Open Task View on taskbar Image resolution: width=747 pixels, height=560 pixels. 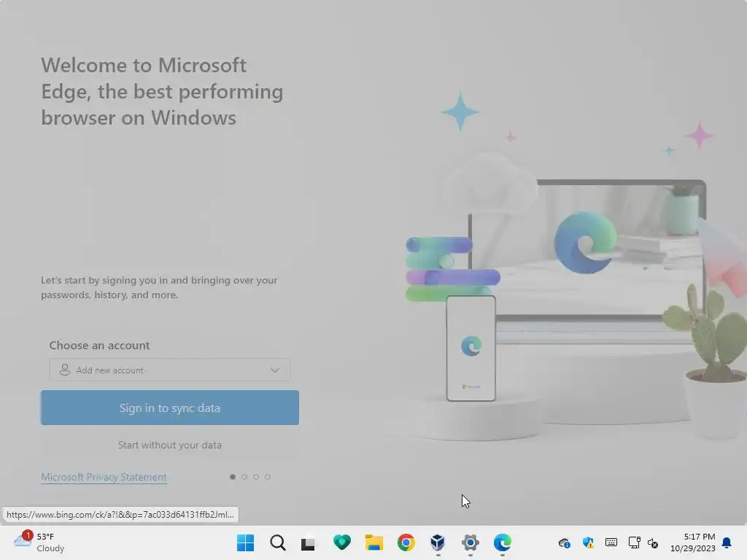click(309, 543)
